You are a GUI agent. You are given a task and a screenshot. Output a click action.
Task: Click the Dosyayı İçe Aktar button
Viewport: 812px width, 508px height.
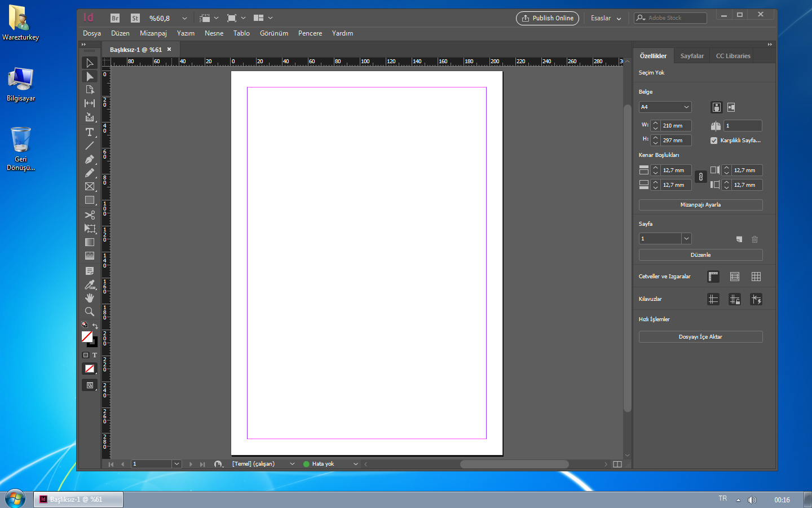[x=700, y=337]
